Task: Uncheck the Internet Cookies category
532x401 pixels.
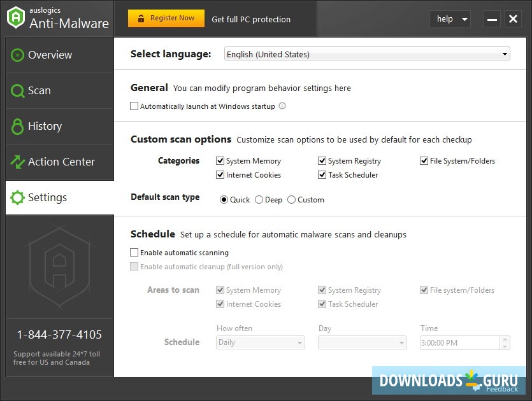Action: [220, 175]
